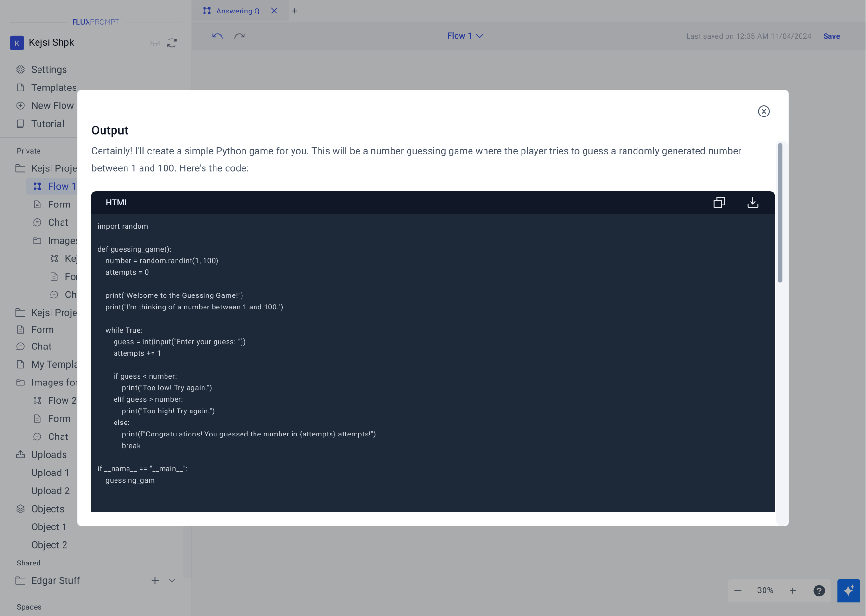
Task: Add new item to Edgar Stuff
Action: [155, 581]
